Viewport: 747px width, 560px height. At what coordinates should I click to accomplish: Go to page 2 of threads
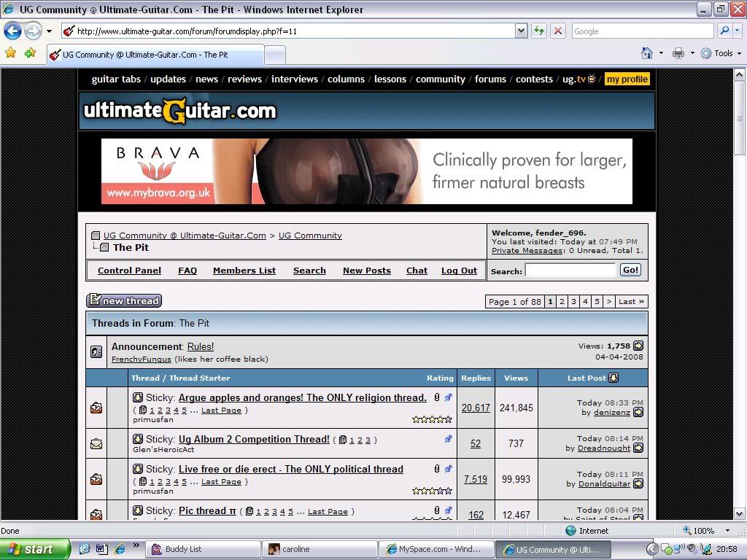562,301
